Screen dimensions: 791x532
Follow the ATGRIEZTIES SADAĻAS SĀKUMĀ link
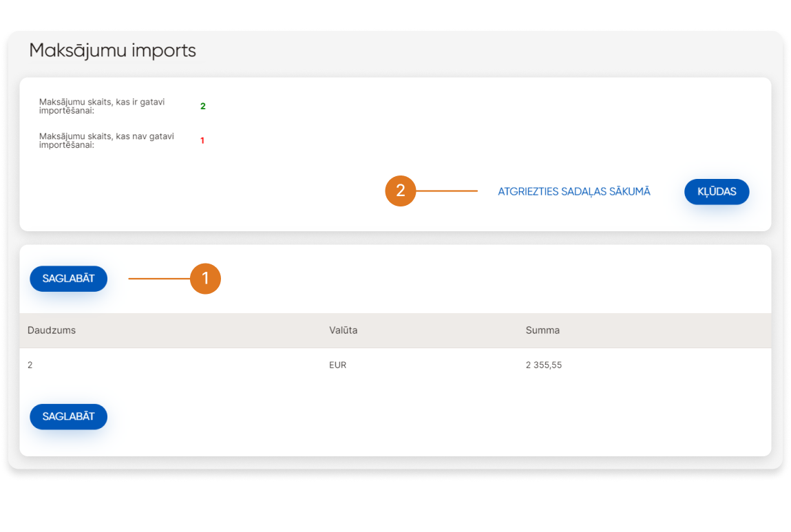[x=573, y=192]
